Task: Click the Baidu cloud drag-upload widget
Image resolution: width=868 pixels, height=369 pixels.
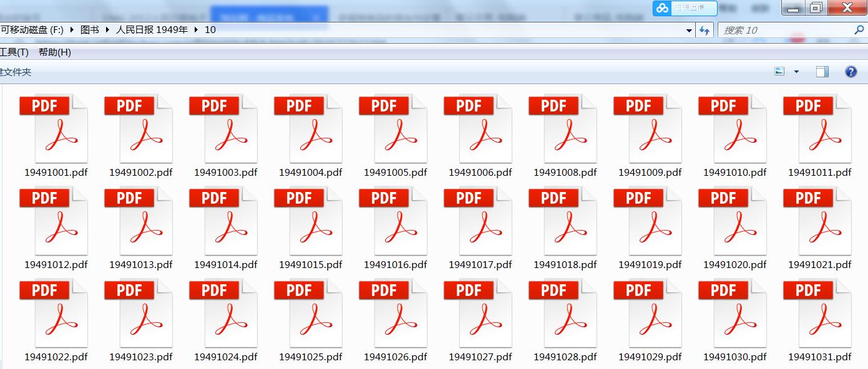Action: (685, 8)
